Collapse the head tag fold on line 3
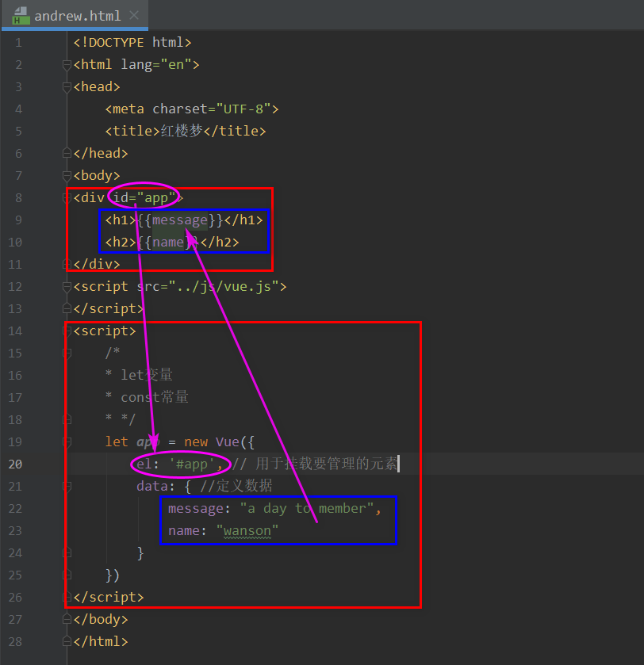Screen dimensions: 644x665 pos(67,87)
